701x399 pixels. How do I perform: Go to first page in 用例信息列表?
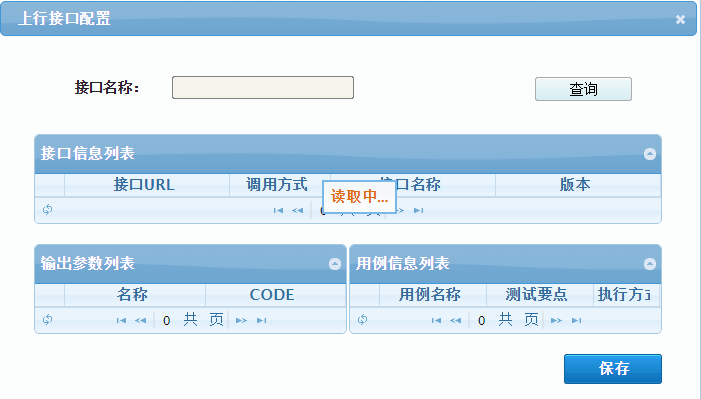click(x=436, y=320)
